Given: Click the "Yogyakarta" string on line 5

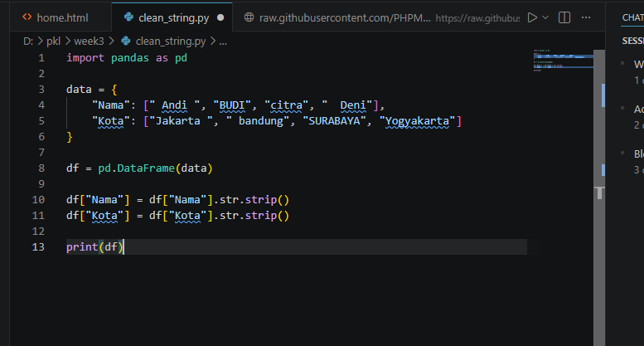Looking at the screenshot, I should click(x=417, y=121).
